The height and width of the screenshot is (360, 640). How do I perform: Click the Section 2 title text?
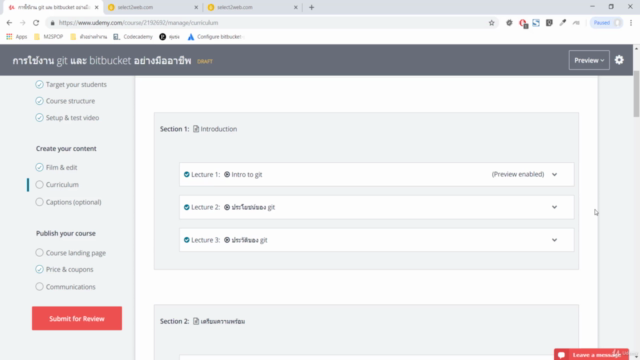(223, 321)
